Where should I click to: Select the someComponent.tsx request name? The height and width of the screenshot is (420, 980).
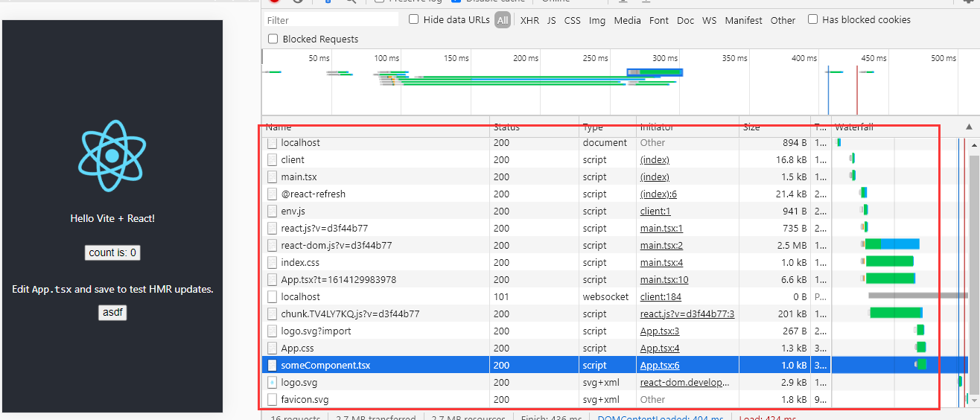tap(325, 365)
